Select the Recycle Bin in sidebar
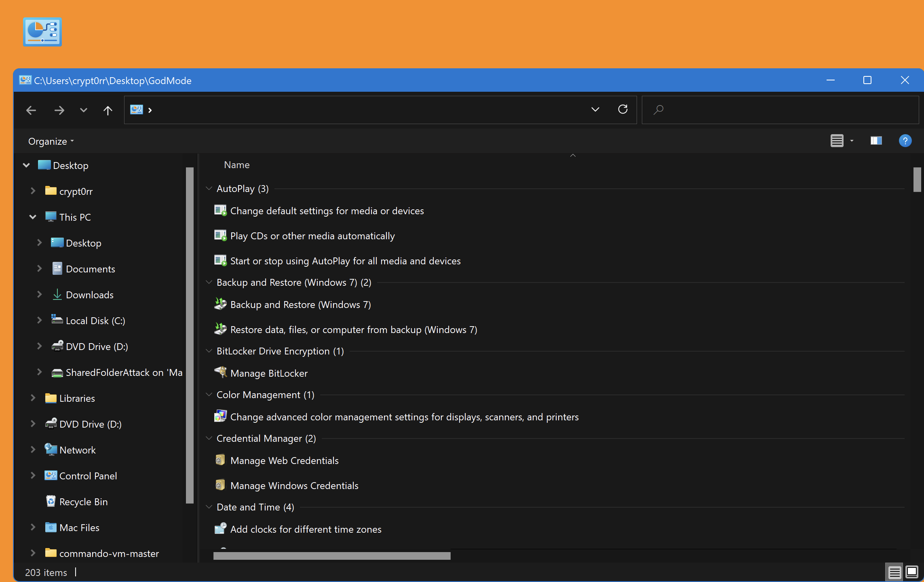924x582 pixels. pyautogui.click(x=83, y=502)
